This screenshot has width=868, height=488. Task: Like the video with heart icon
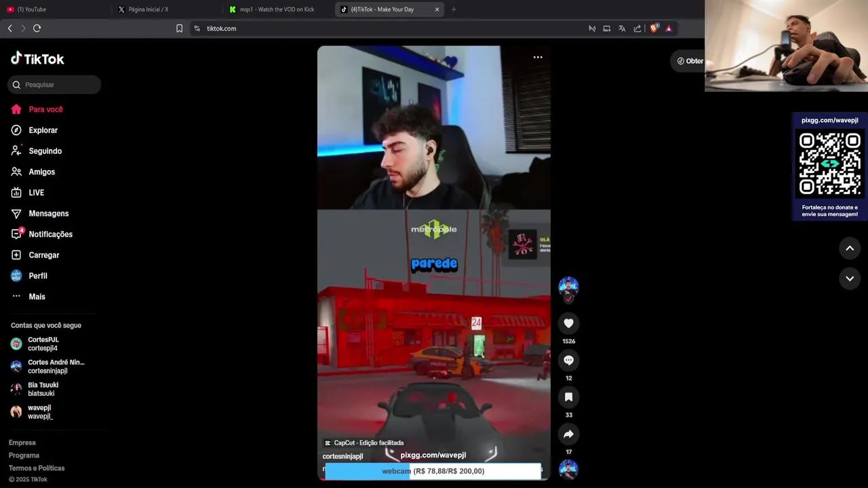coord(568,323)
